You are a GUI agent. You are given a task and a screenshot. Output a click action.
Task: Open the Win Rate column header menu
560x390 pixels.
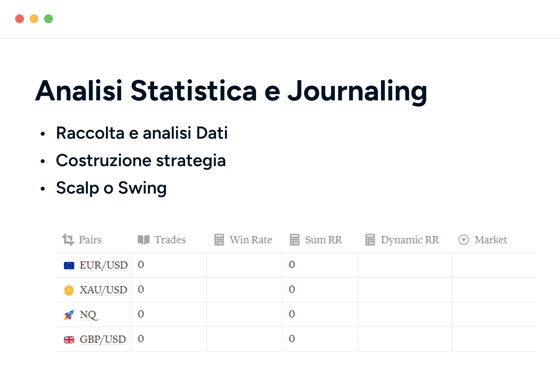pos(244,240)
